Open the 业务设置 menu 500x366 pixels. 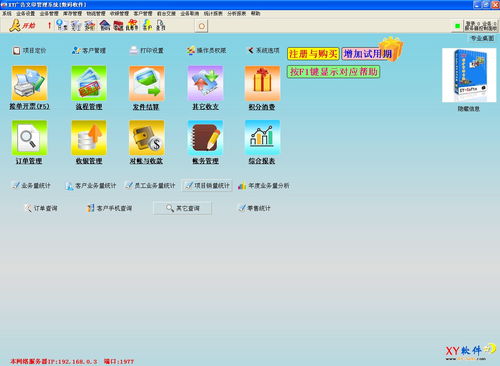click(x=26, y=13)
